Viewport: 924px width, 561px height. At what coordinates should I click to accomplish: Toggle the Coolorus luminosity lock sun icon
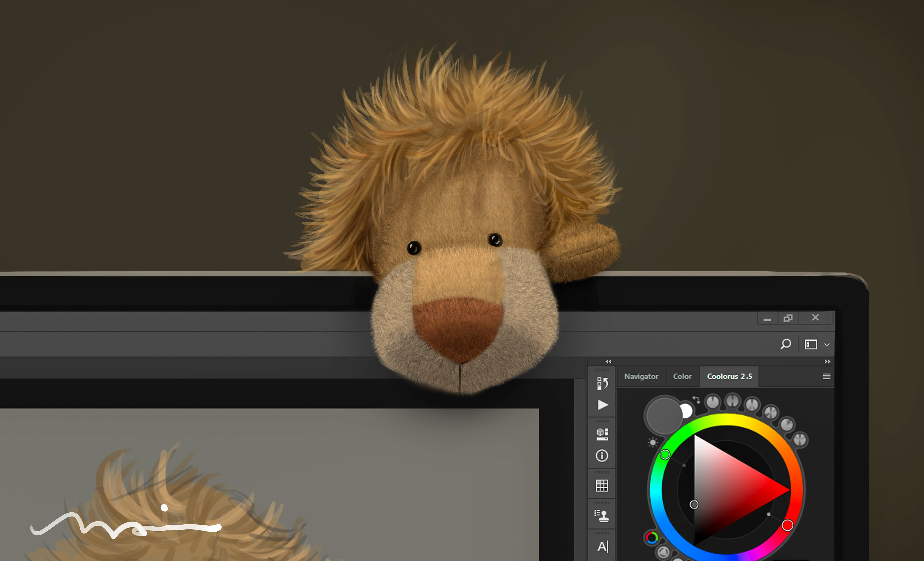[x=653, y=443]
